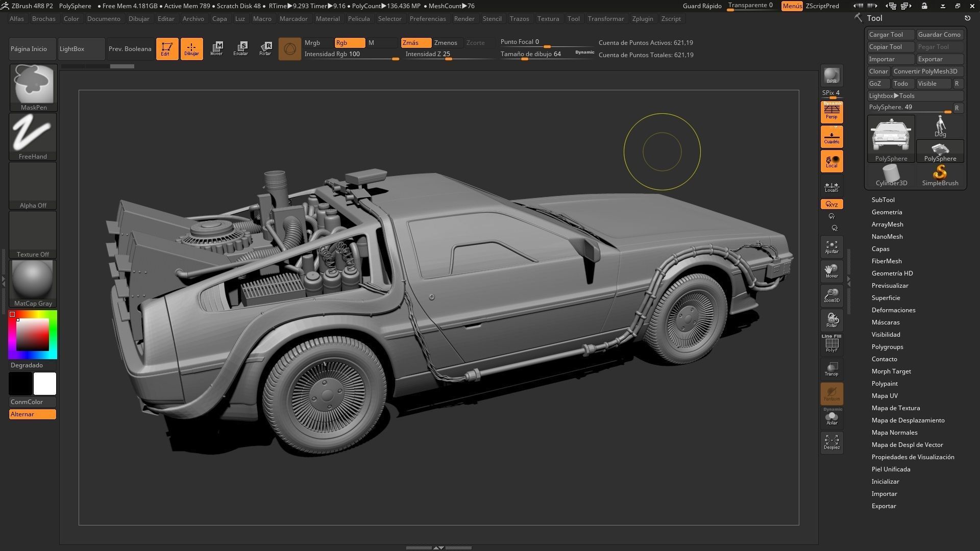Expand the Deformaciones section
Viewport: 980px width, 551px height.
pyautogui.click(x=894, y=310)
